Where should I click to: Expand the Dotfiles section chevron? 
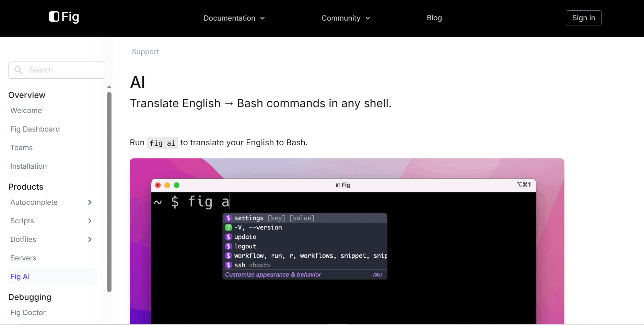pos(90,239)
